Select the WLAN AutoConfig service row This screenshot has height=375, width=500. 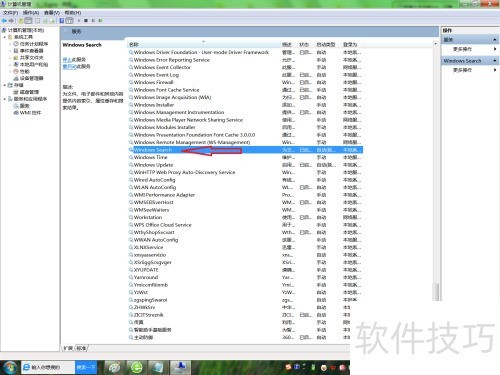pyautogui.click(x=245, y=187)
